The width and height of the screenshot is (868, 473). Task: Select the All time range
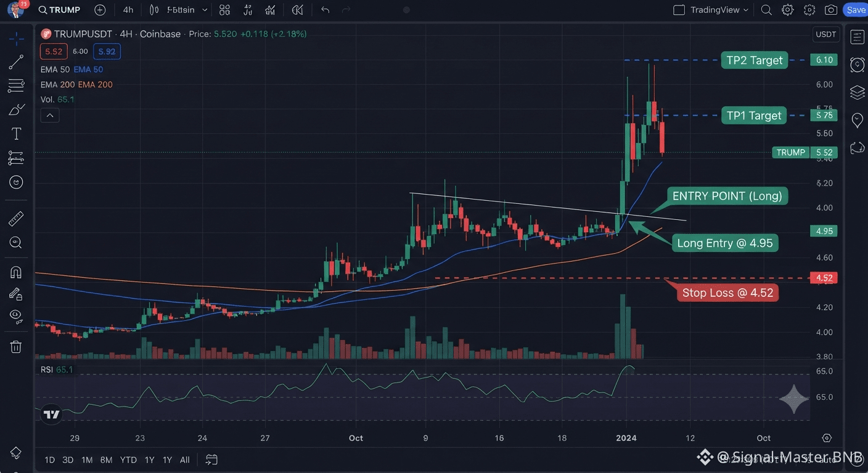185,459
